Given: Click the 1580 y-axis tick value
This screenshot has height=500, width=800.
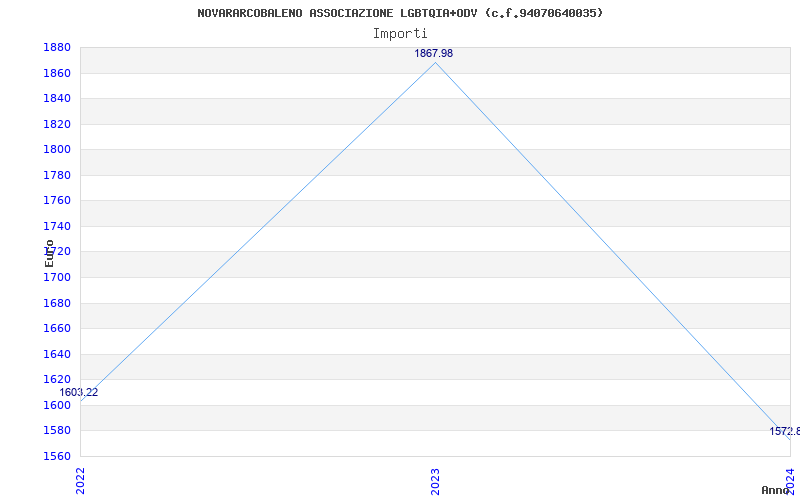Looking at the screenshot, I should click(x=57, y=430).
